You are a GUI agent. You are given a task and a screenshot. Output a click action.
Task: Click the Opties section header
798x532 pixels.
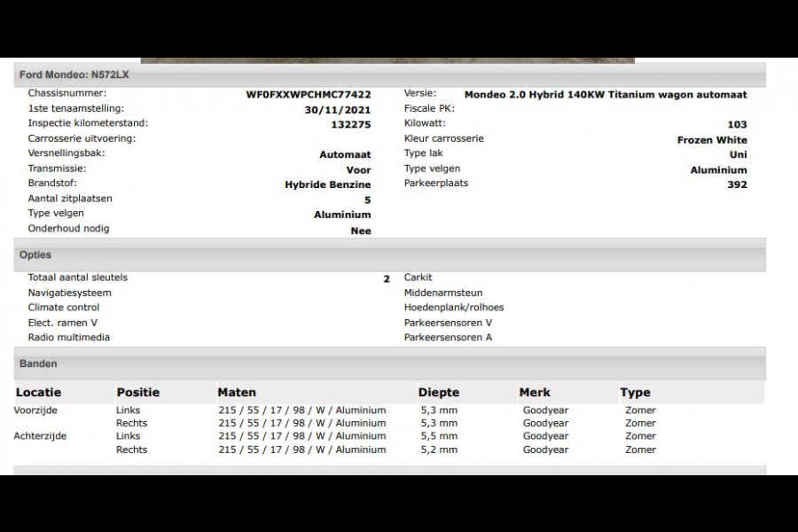click(35, 255)
